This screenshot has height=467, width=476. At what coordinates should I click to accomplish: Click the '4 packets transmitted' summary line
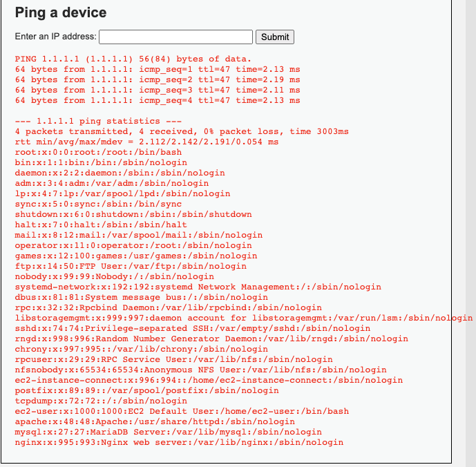182,131
